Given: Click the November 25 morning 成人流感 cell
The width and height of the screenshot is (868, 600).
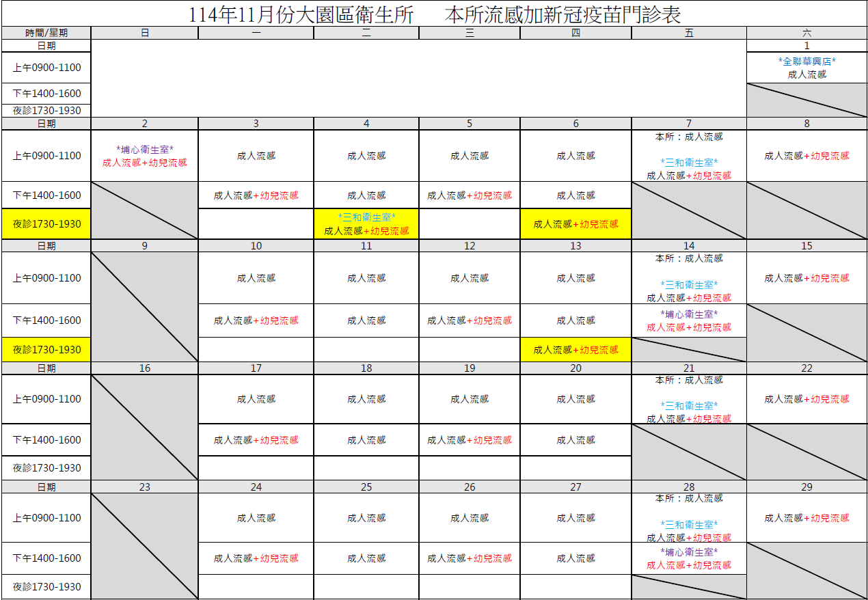Looking at the screenshot, I should tap(366, 518).
